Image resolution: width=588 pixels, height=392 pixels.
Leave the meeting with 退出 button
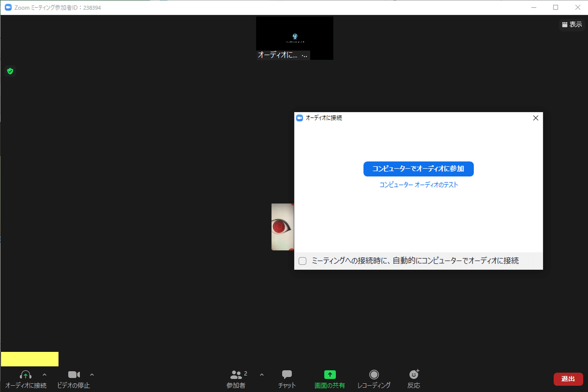click(568, 379)
